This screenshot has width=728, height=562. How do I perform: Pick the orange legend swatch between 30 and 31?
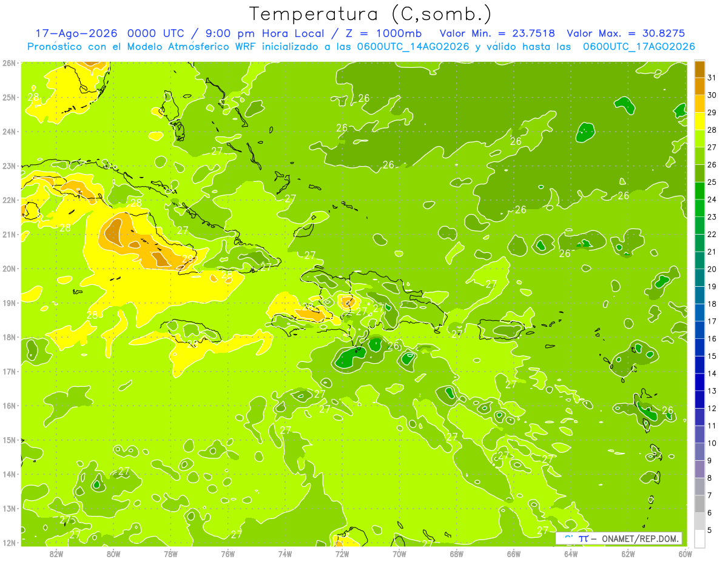pyautogui.click(x=699, y=87)
